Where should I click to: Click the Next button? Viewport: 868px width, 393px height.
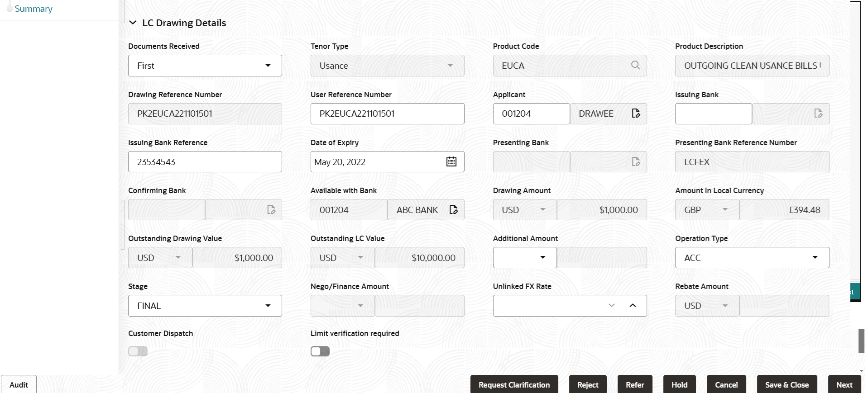844,384
